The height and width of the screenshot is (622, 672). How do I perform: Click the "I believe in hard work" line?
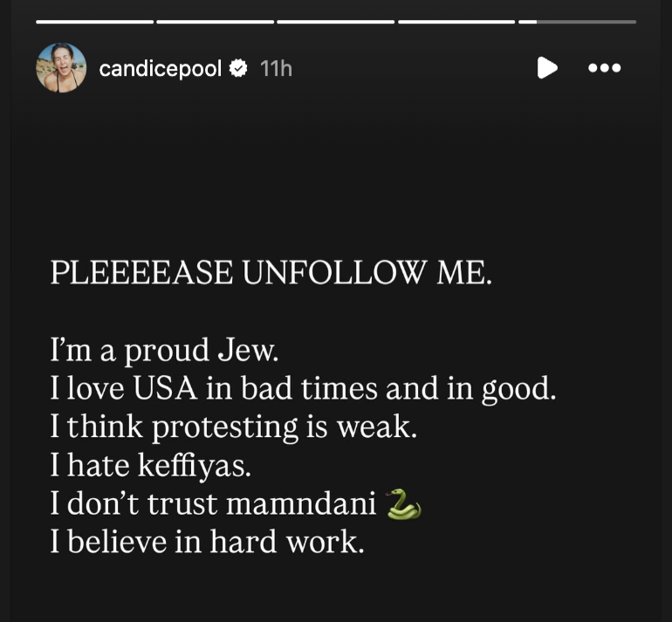(x=208, y=542)
